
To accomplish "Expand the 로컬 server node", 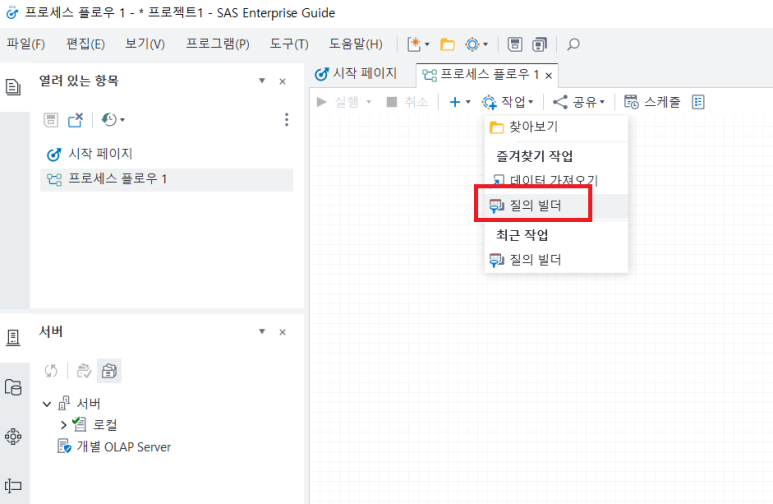I will (x=63, y=425).
